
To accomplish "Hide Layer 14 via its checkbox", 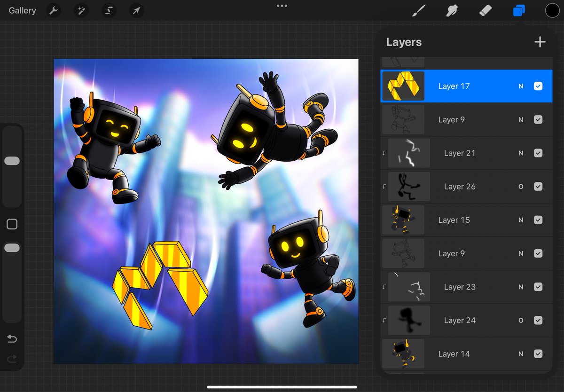I will click(x=538, y=354).
